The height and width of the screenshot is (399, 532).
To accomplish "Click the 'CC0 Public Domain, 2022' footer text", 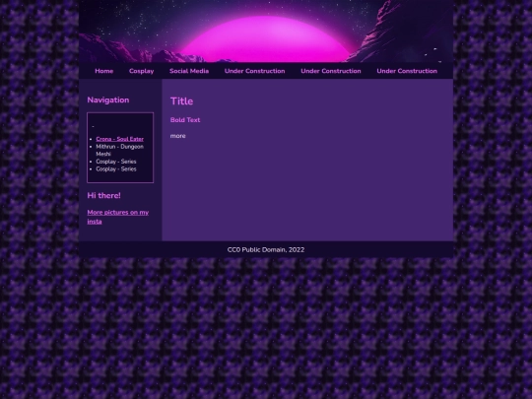I will (266, 249).
